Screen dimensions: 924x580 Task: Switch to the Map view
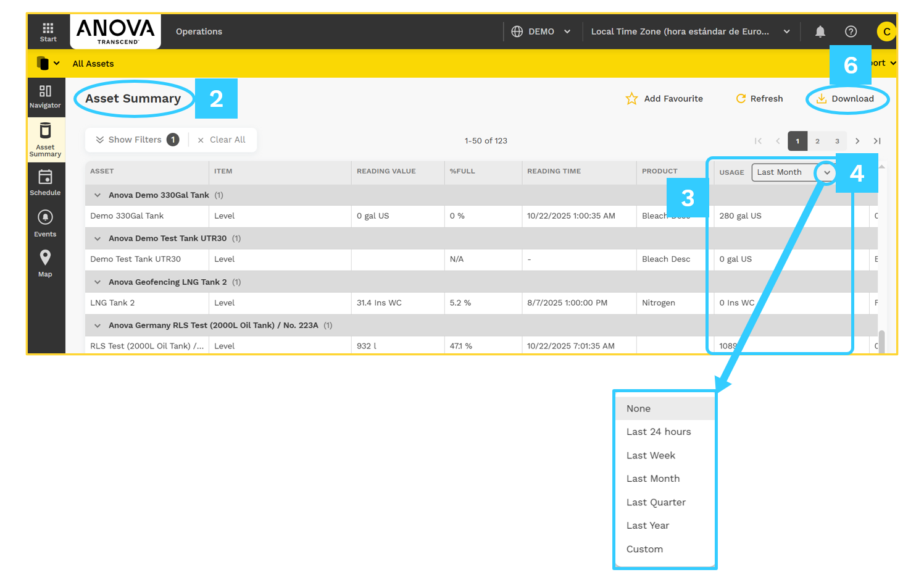46,263
